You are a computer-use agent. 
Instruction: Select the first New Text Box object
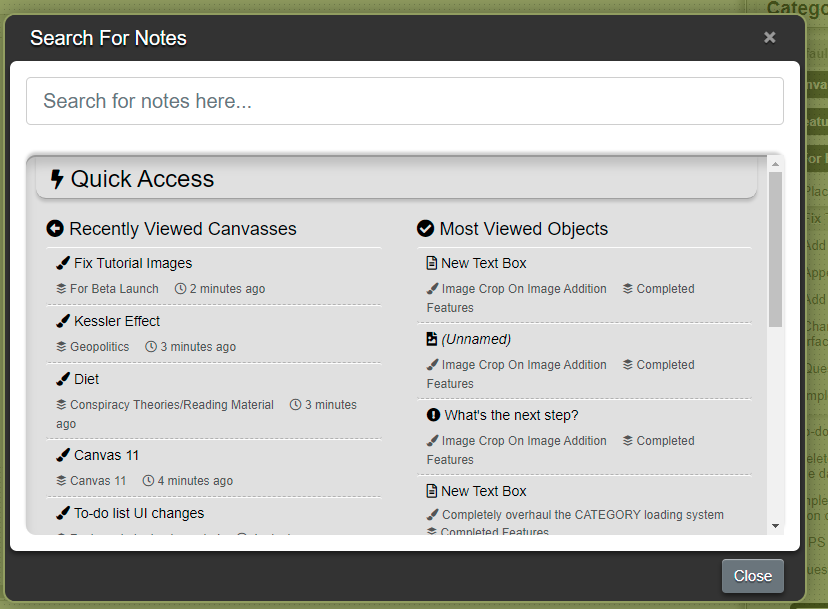pos(483,263)
